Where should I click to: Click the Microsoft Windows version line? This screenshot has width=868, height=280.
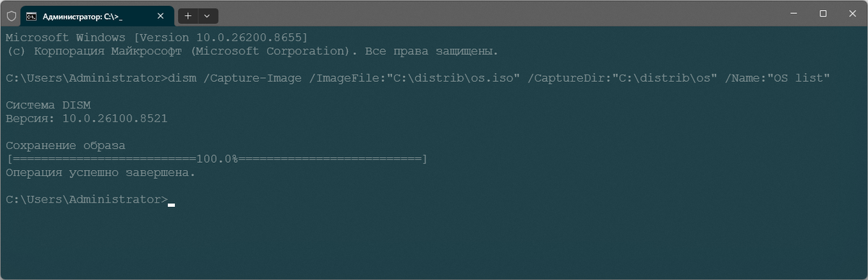point(157,37)
